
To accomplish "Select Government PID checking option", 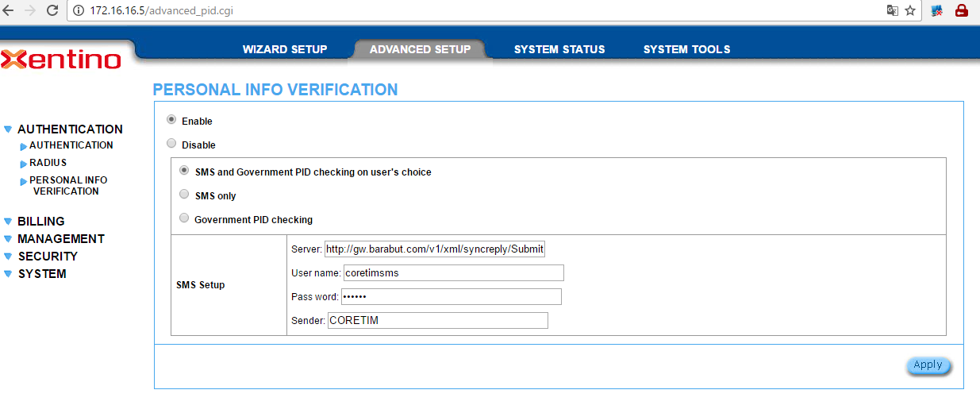I will (184, 218).
